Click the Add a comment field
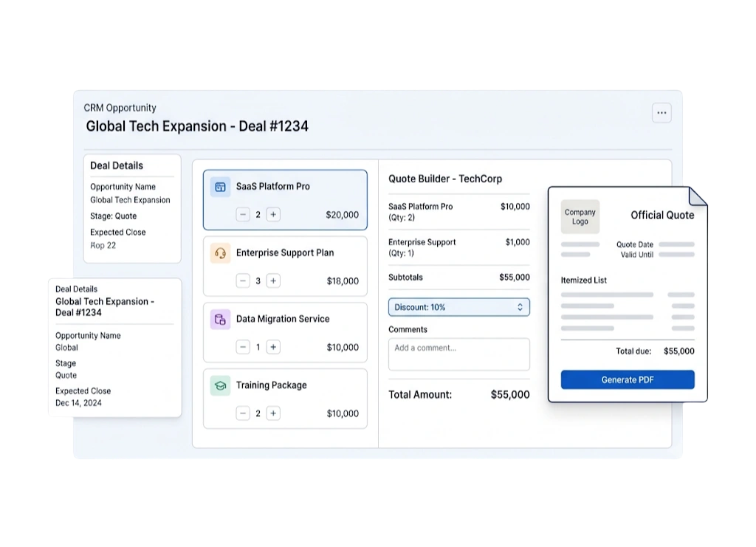The image size is (756, 547). 459,354
